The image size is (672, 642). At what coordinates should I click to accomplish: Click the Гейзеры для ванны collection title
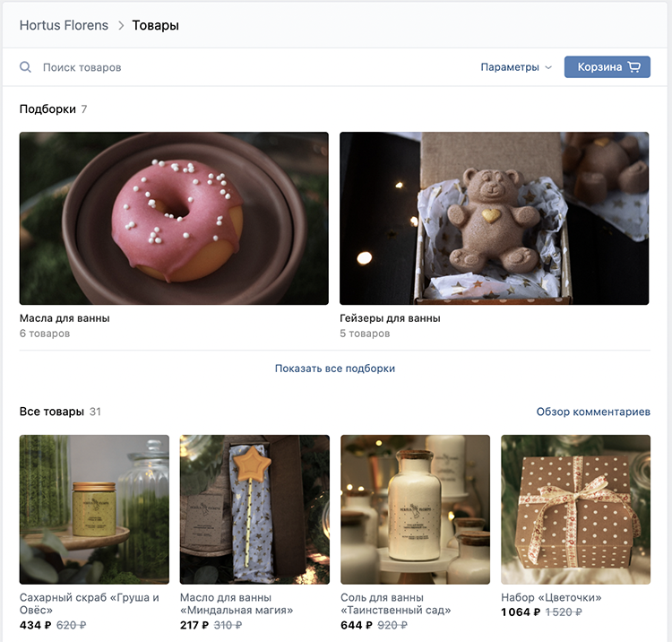(x=390, y=318)
